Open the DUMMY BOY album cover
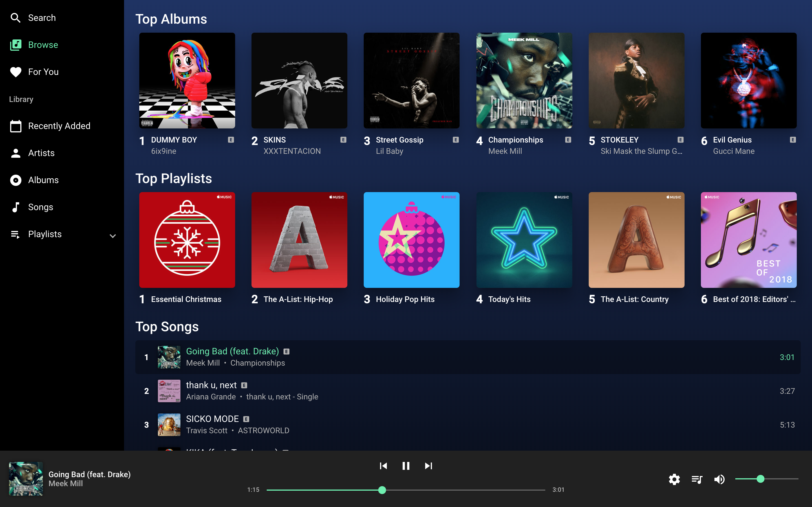Viewport: 812px width, 507px height. tap(187, 81)
